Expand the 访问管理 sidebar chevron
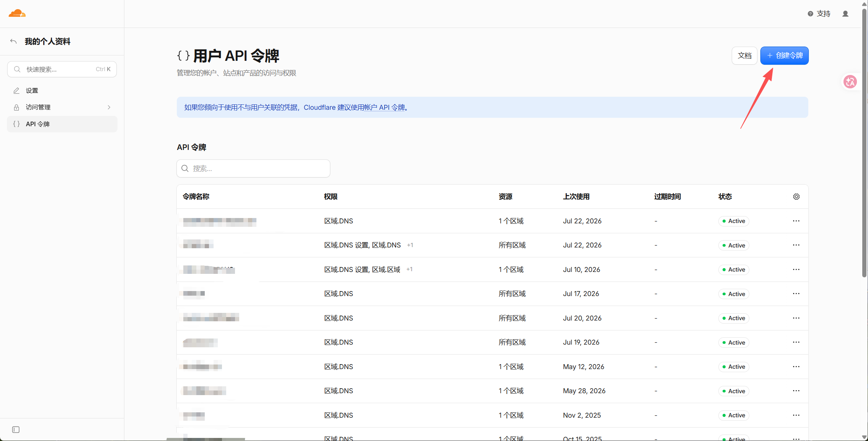868x441 pixels. [x=109, y=107]
